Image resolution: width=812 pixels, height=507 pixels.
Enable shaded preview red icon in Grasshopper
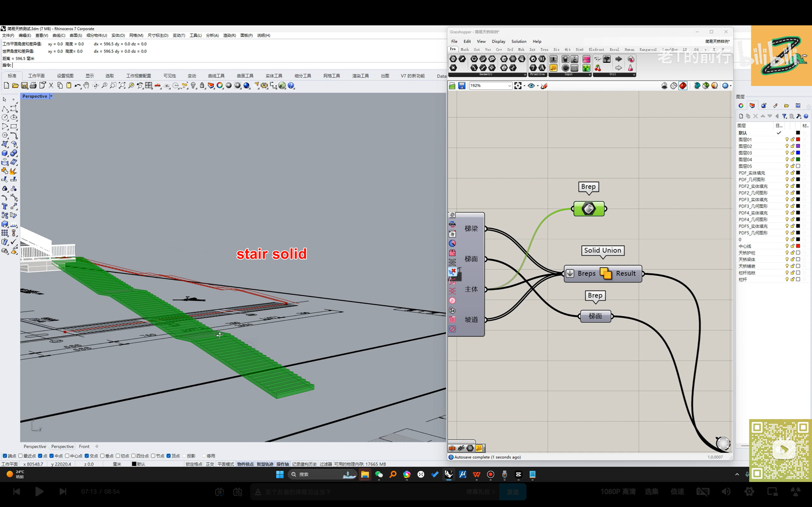[x=683, y=86]
